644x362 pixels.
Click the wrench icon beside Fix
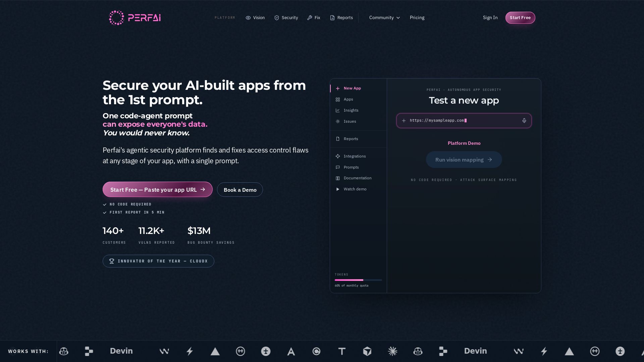tap(310, 18)
